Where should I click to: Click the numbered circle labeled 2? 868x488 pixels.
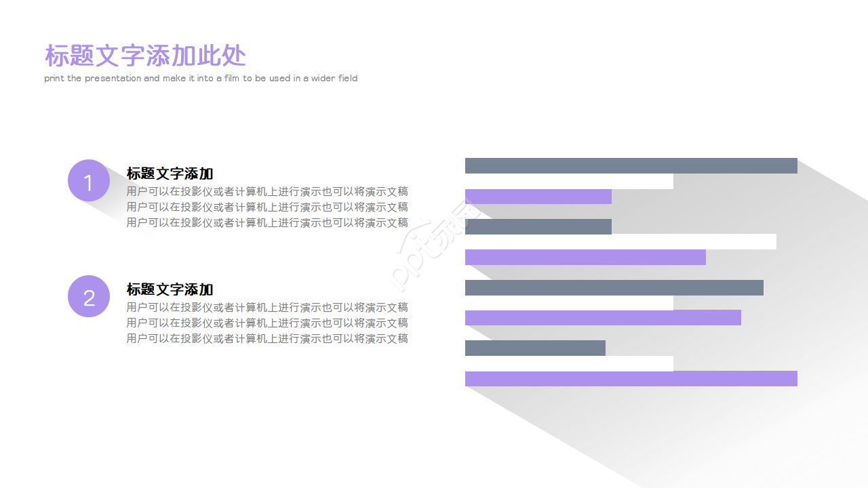(89, 296)
